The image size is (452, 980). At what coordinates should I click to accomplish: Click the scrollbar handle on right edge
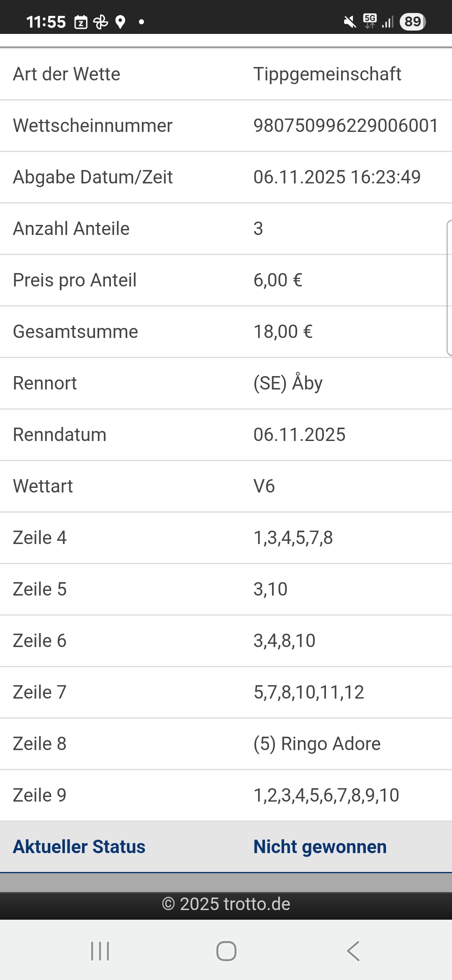[x=449, y=288]
